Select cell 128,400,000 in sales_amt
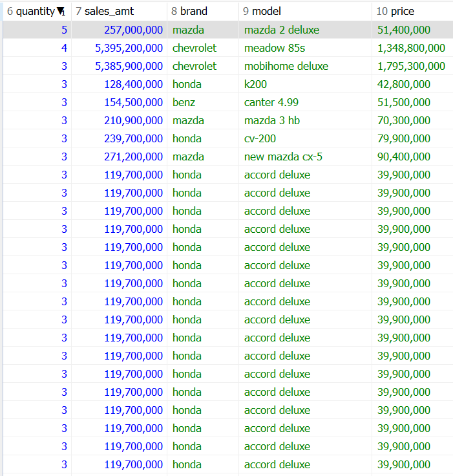Image resolution: width=453 pixels, height=476 pixels. click(120, 84)
